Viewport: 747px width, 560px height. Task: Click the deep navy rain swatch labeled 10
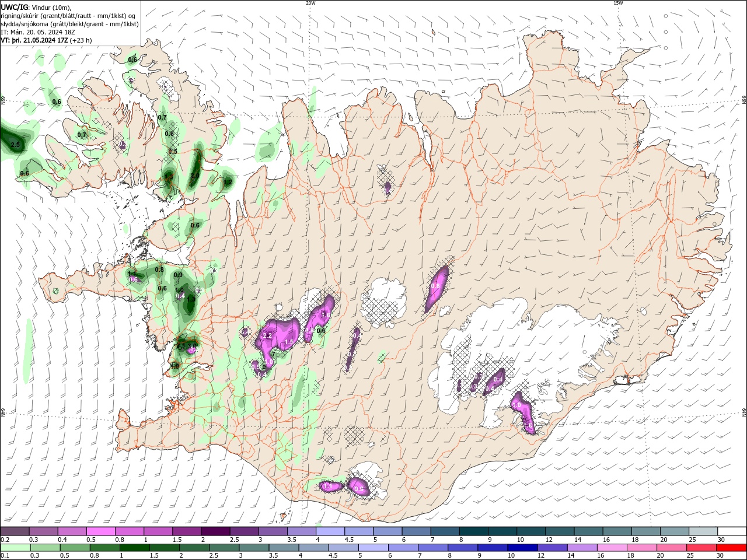click(522, 548)
